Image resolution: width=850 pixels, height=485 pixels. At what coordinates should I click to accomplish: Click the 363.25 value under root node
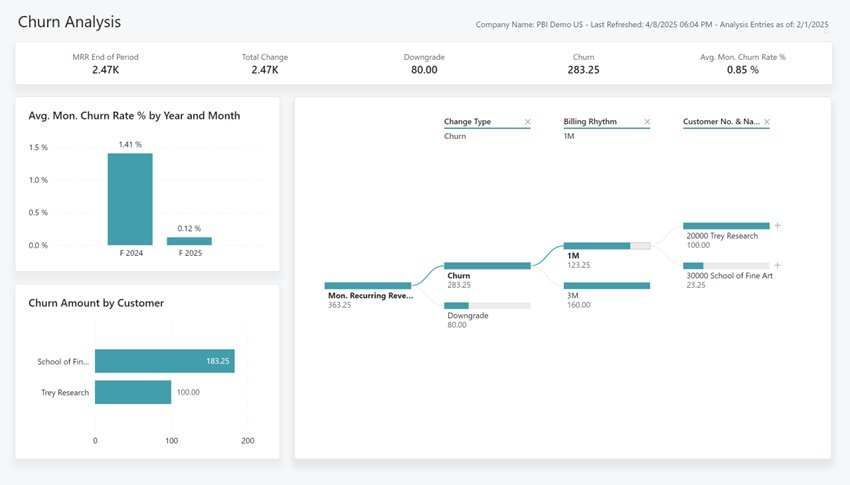point(339,305)
